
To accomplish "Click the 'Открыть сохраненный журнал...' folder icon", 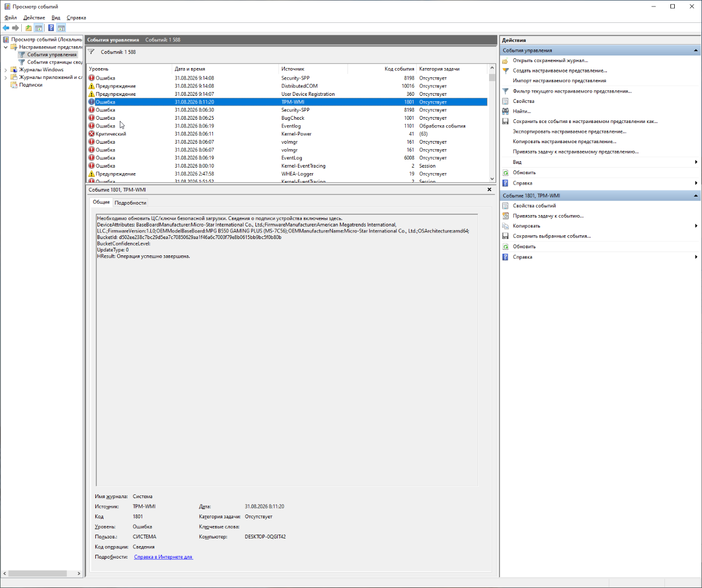I will [505, 60].
